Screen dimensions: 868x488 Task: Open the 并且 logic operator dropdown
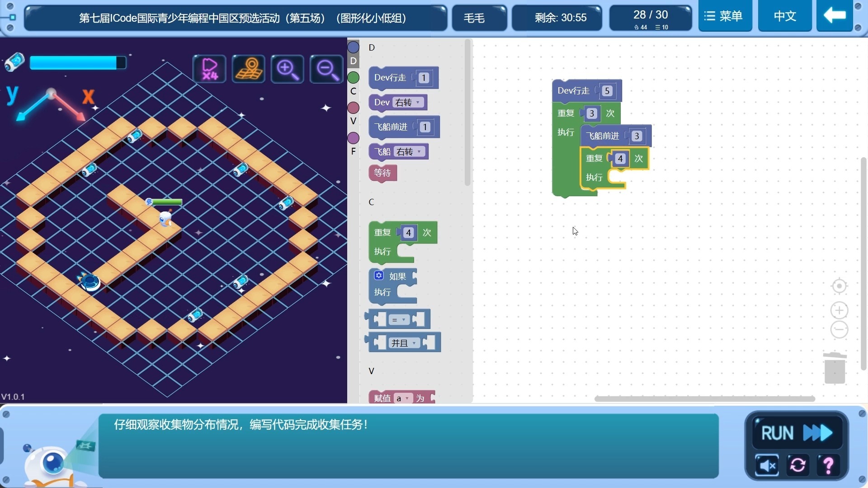[403, 343]
